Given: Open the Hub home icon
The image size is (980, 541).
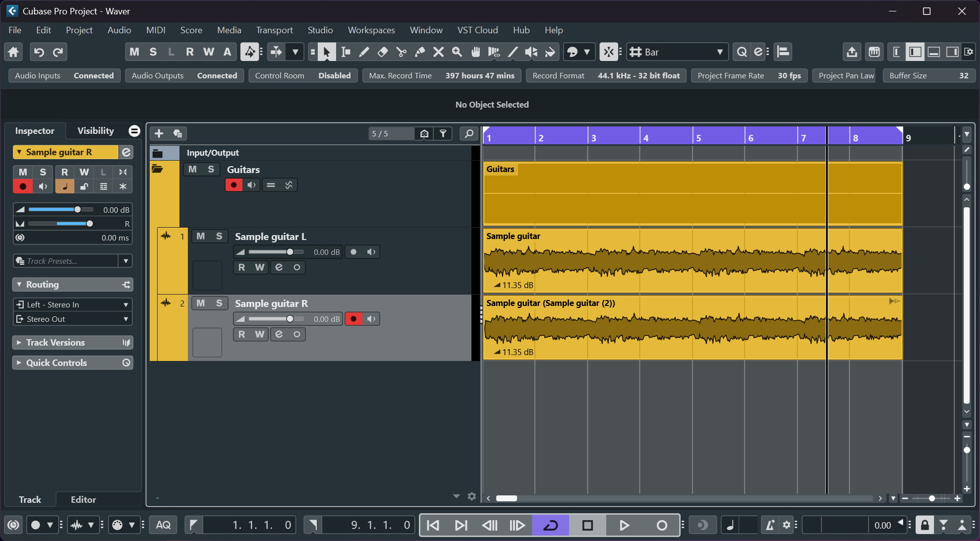Looking at the screenshot, I should (x=13, y=52).
